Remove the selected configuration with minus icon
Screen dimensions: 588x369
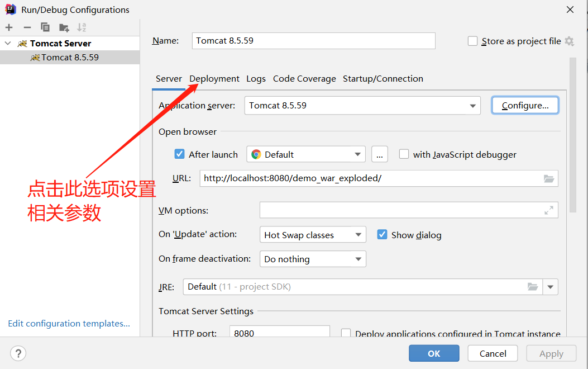tap(27, 27)
